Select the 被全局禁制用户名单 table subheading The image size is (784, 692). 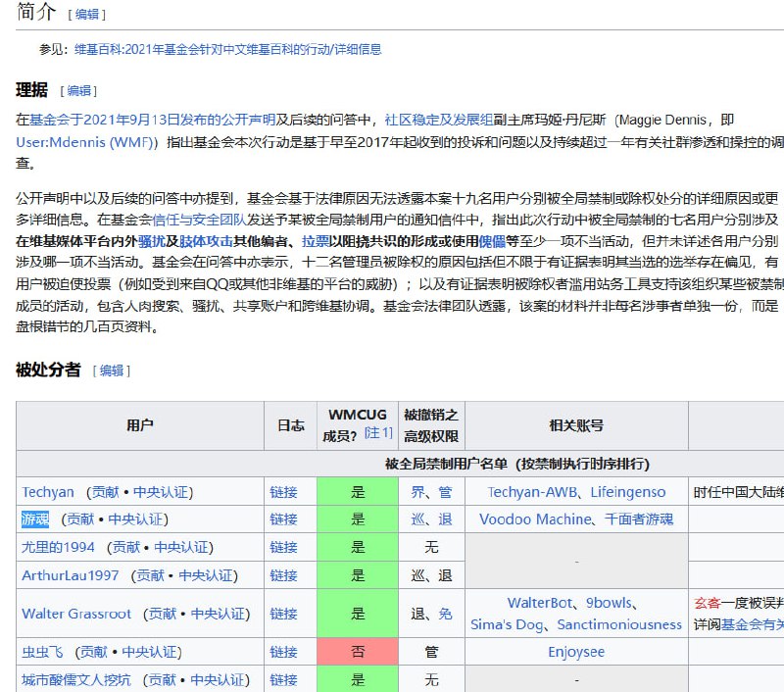click(x=517, y=464)
